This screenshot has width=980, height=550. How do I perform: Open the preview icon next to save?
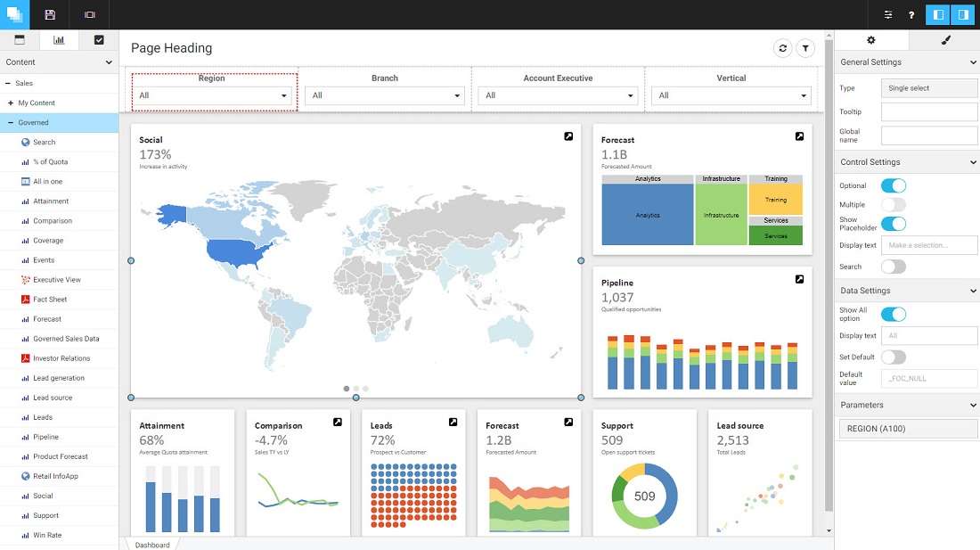pos(89,14)
